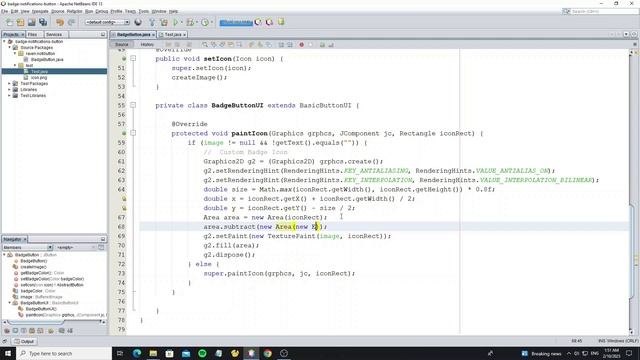
Task: Click the hint lightbulb on line 66
Action: tap(124, 208)
